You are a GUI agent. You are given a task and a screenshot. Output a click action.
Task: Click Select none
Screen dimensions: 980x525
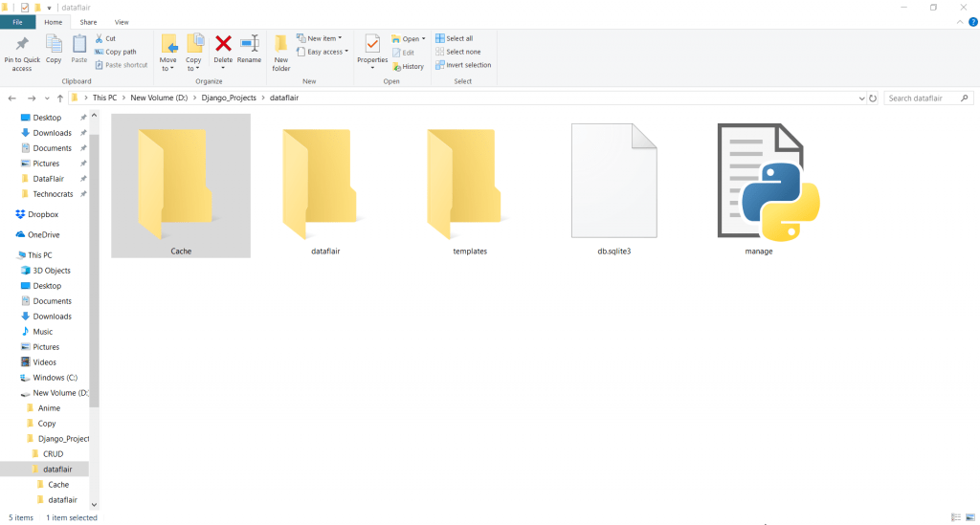click(x=458, y=52)
